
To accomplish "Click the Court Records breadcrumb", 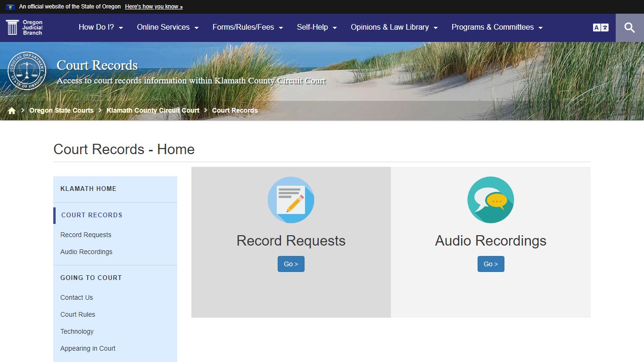I will click(x=235, y=110).
